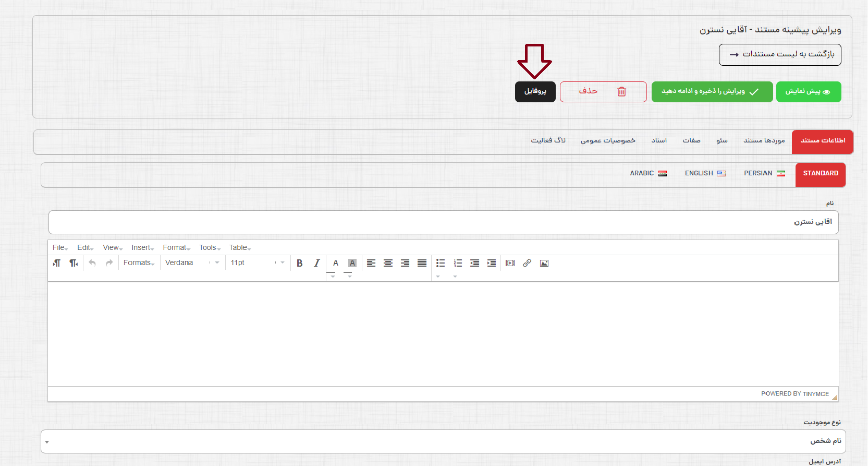Apply center alignment to text
The height and width of the screenshot is (466, 868).
(388, 263)
